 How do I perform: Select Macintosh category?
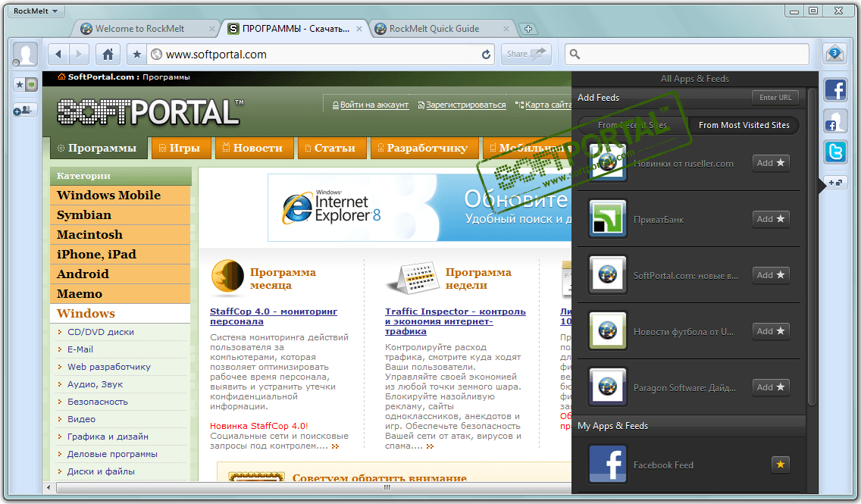tap(121, 235)
